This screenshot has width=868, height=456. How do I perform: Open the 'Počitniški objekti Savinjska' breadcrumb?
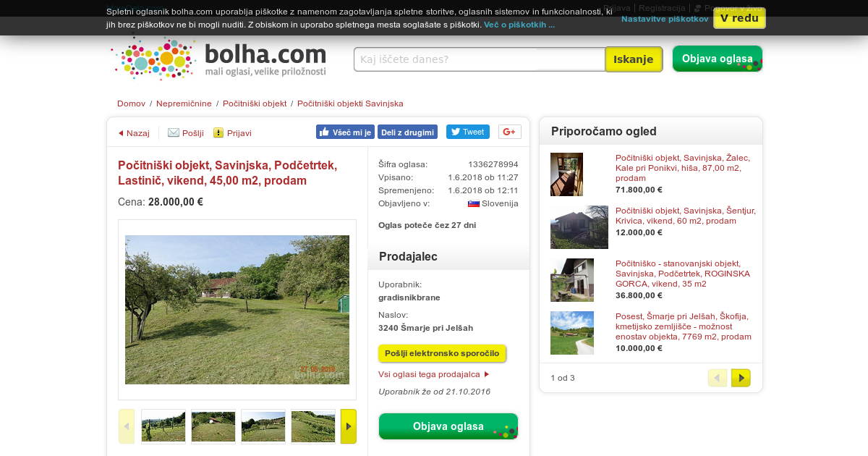350,104
